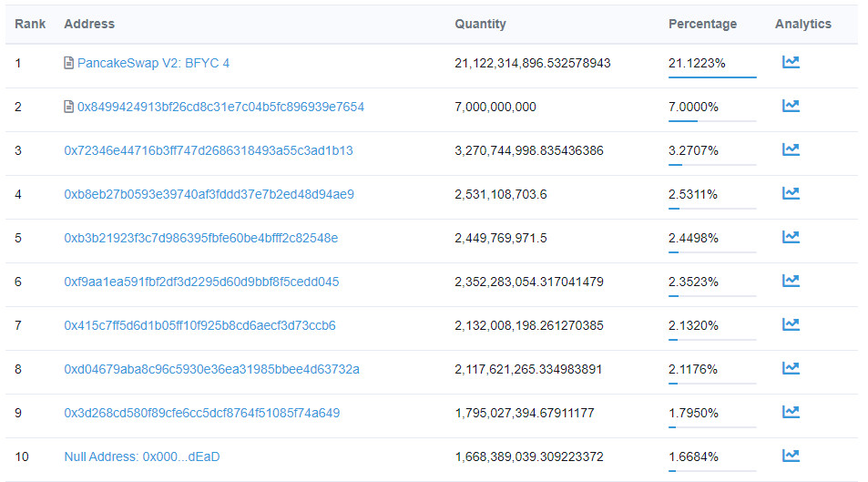Select quantity 1,795,027,394.67911177
This screenshot has width=868, height=482.
pos(525,414)
